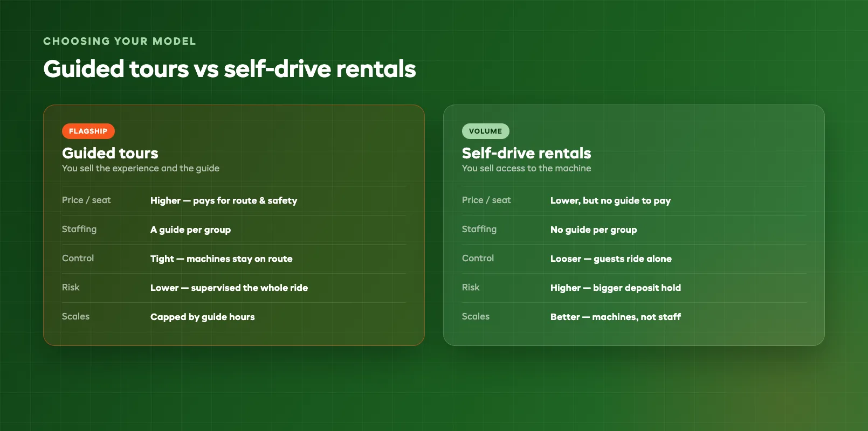Click 'Price / seat' label in Guided tours card
868x431 pixels.
coord(86,200)
